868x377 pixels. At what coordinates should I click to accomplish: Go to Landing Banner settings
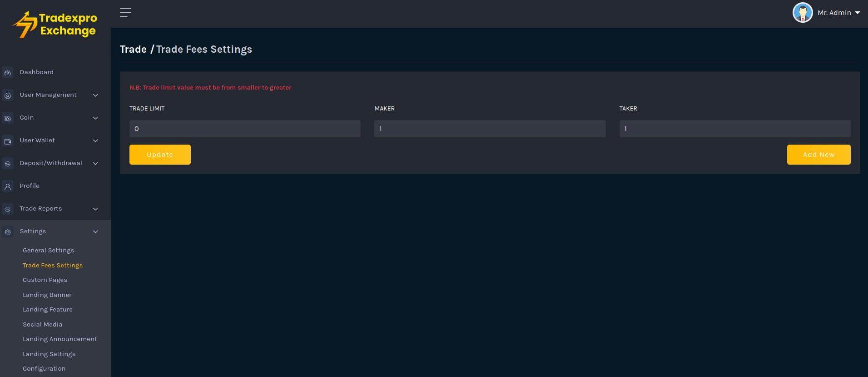47,295
